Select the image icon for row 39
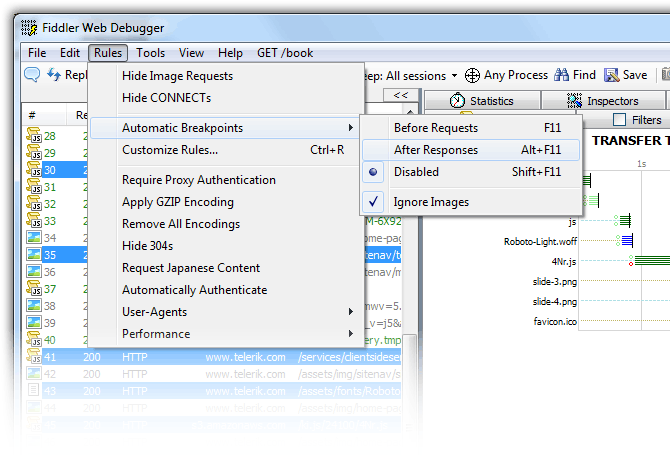This screenshot has width=670, height=470. pos(34,322)
